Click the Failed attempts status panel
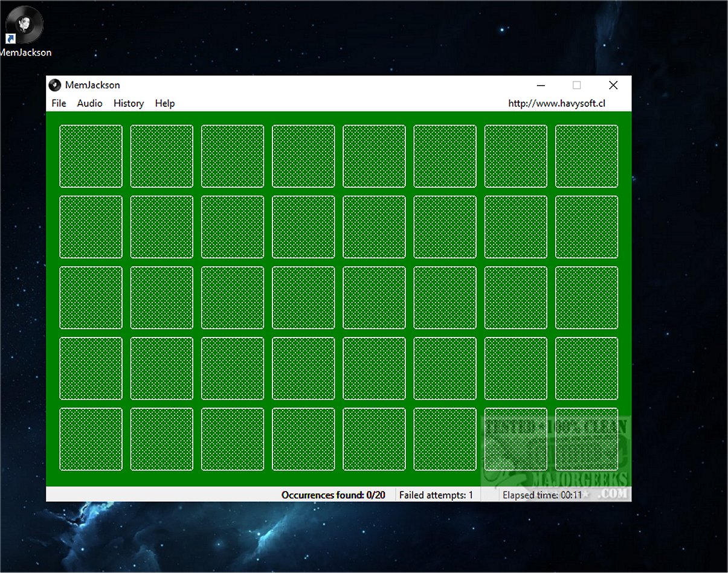728x573 pixels. click(x=436, y=495)
